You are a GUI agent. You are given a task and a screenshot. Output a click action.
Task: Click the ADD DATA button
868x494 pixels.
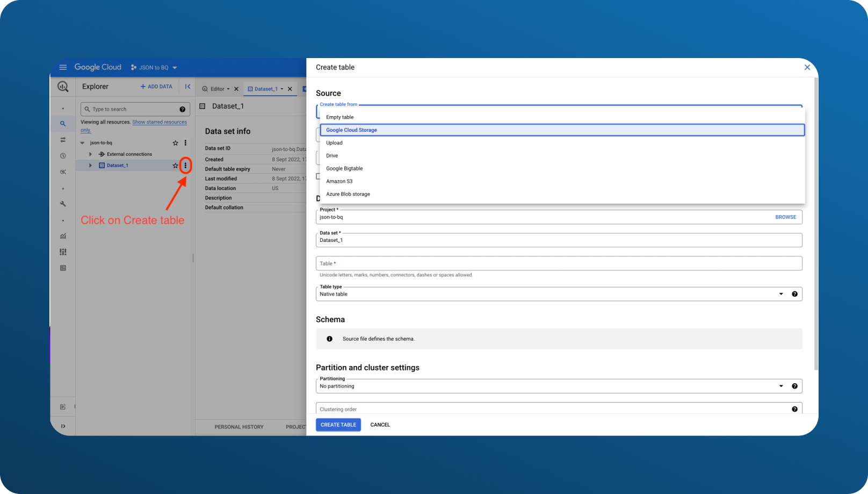(x=156, y=87)
